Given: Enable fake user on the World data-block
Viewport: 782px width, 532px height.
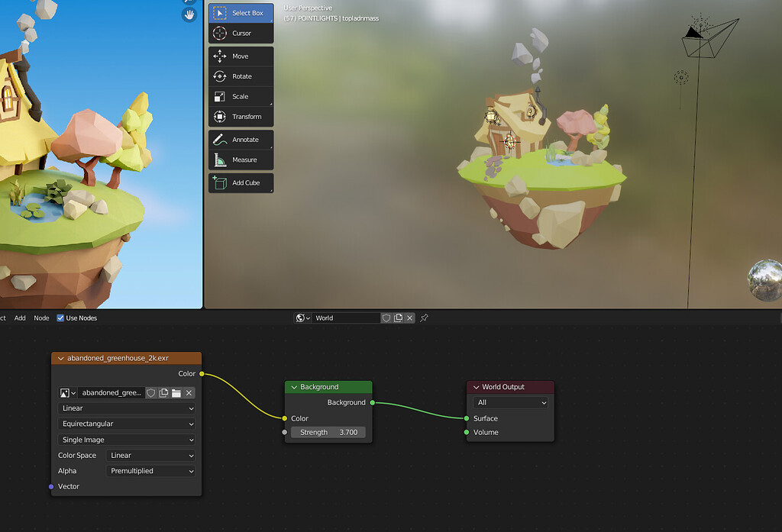Looking at the screenshot, I should (386, 318).
